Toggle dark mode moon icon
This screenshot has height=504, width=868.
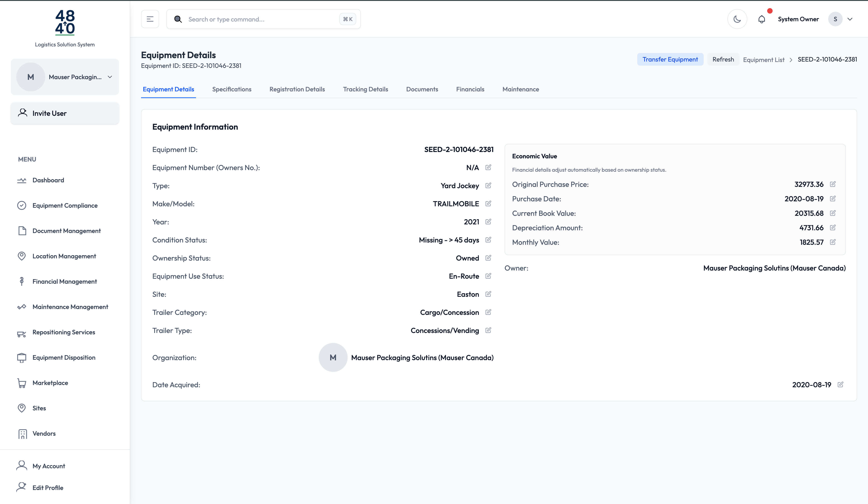pos(737,19)
